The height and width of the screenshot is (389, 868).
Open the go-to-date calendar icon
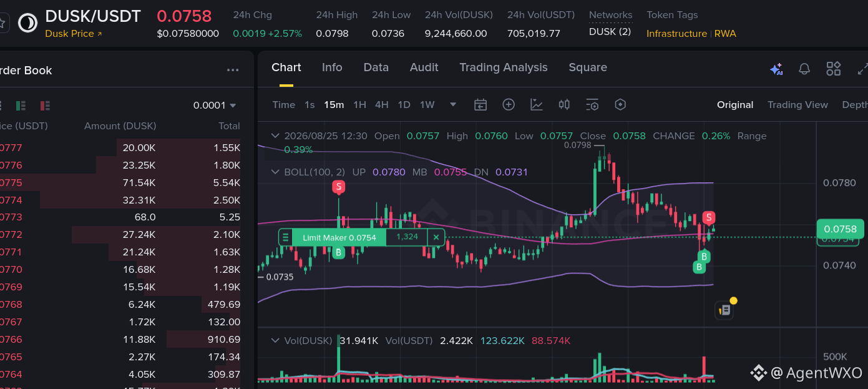[480, 105]
